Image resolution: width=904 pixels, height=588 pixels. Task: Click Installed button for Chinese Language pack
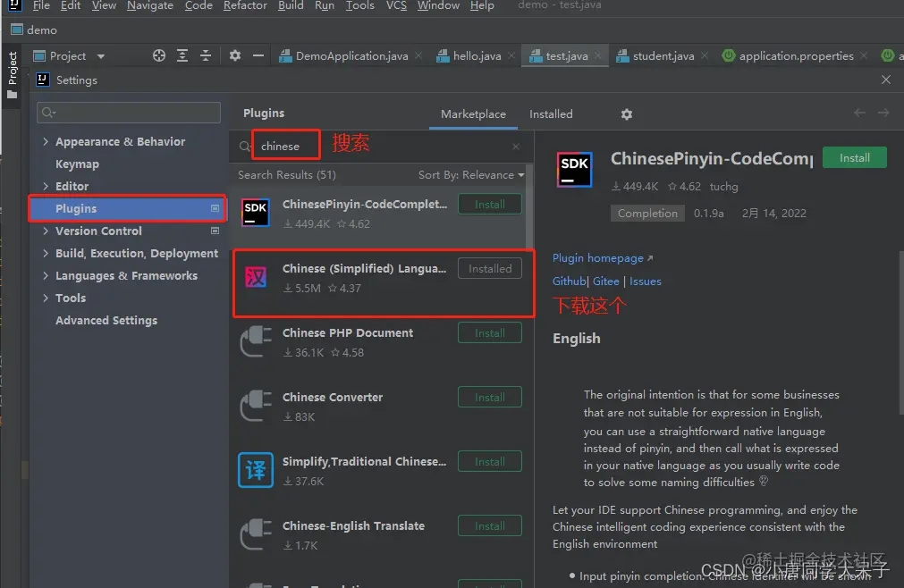(490, 268)
